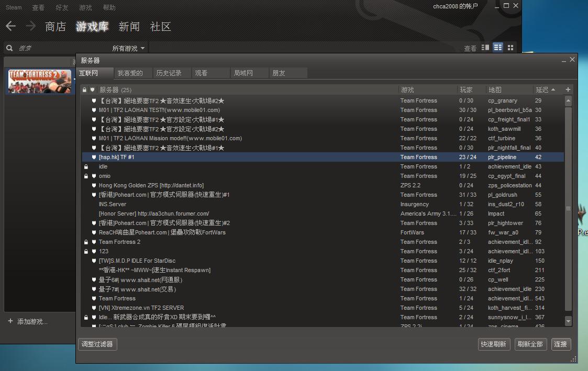The image size is (588, 371).
Task: Open the 好友 menu
Action: click(62, 7)
